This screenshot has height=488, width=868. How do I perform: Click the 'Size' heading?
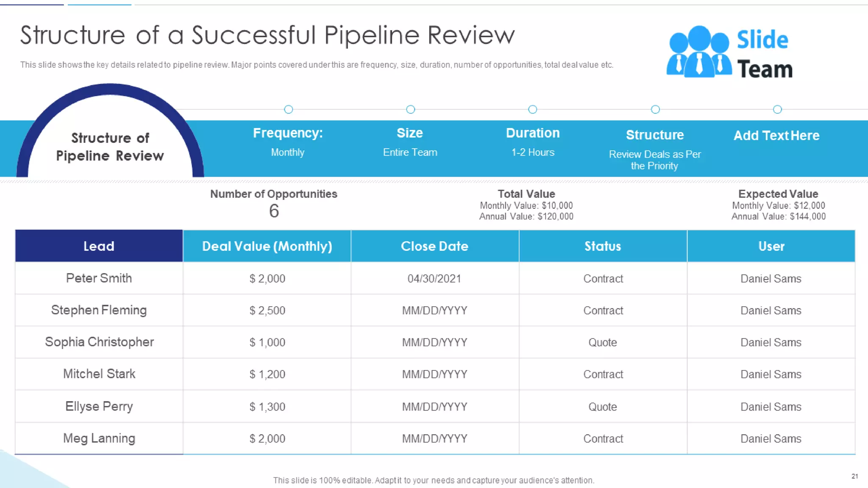coord(410,133)
